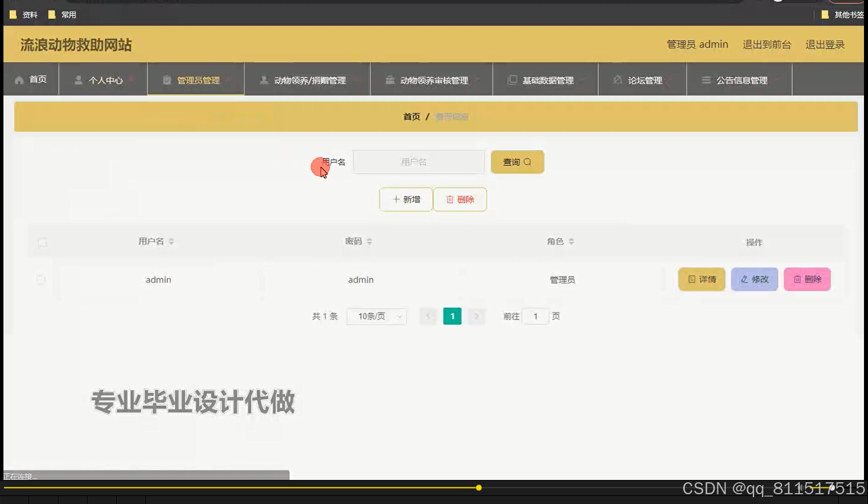
Task: Check the checkbox on the admin row
Action: (x=41, y=279)
